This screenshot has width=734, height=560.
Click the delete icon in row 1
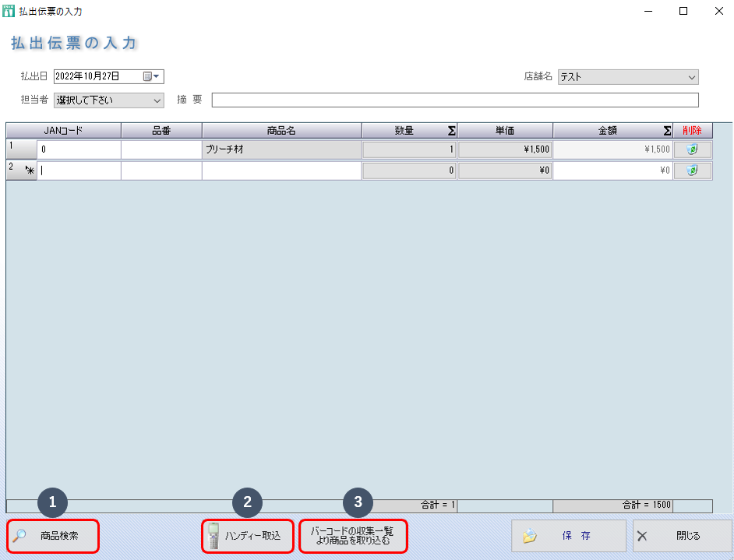click(x=692, y=150)
